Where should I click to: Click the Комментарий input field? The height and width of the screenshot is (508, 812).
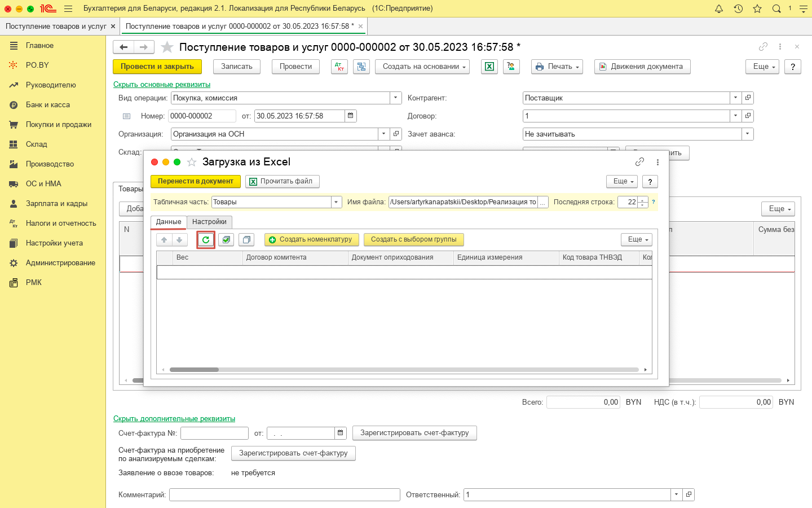click(x=285, y=494)
